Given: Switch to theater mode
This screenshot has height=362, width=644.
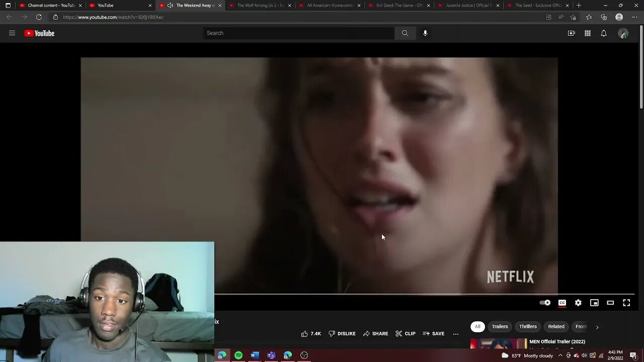Looking at the screenshot, I should [x=610, y=303].
